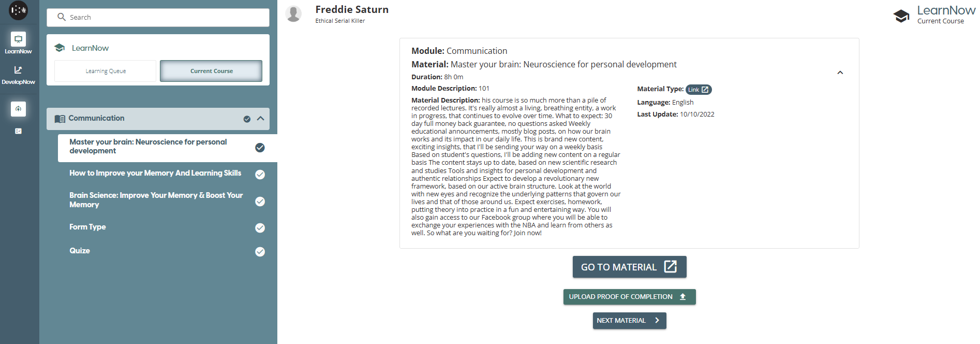
Task: Click the app logo in the sidebar
Action: tap(19, 10)
